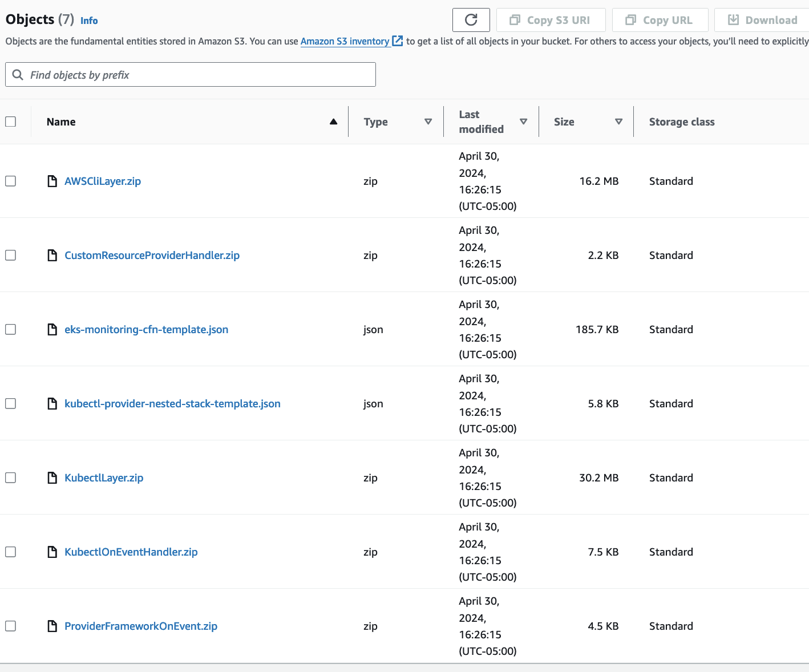Sort by Last modified column arrow

tap(523, 122)
